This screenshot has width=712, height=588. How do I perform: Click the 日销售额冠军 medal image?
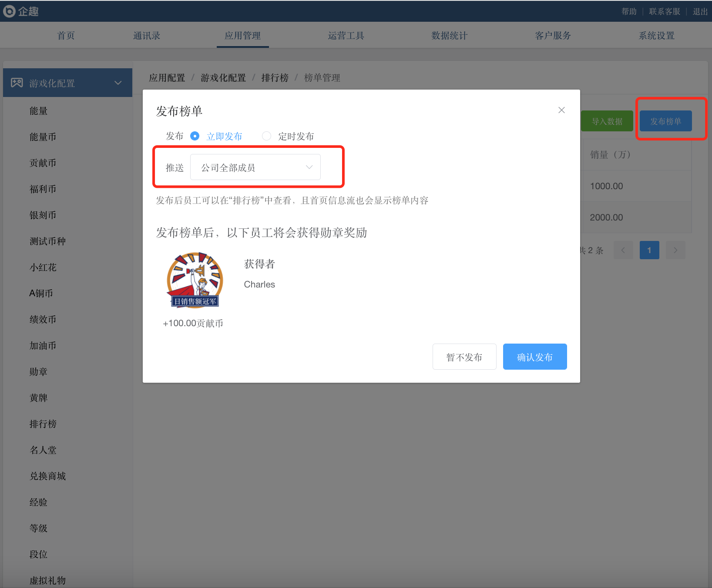(x=195, y=280)
